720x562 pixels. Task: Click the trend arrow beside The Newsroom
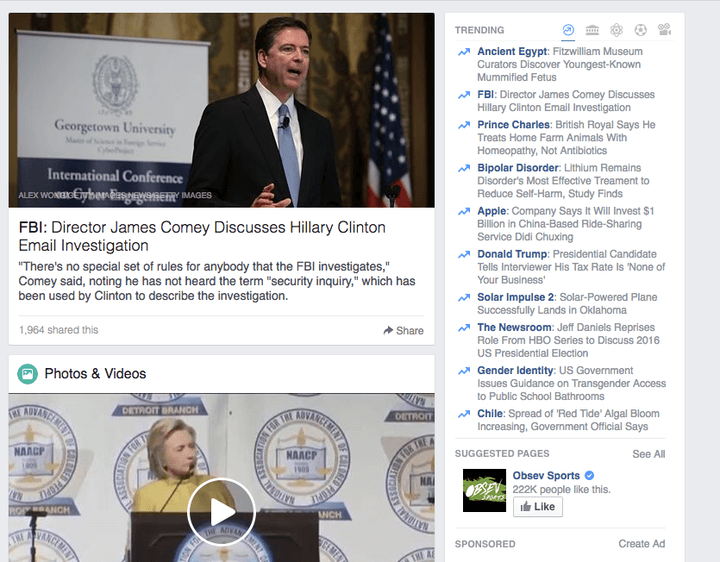click(464, 328)
